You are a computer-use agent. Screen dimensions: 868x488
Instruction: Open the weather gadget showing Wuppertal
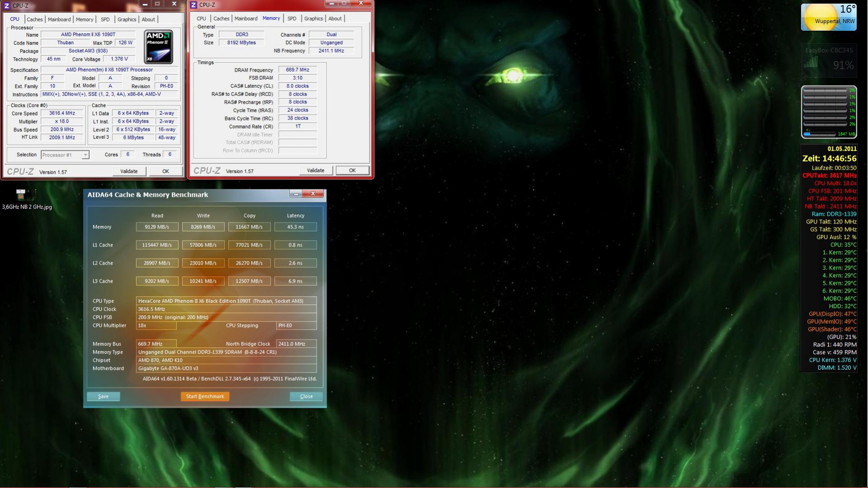pos(829,17)
